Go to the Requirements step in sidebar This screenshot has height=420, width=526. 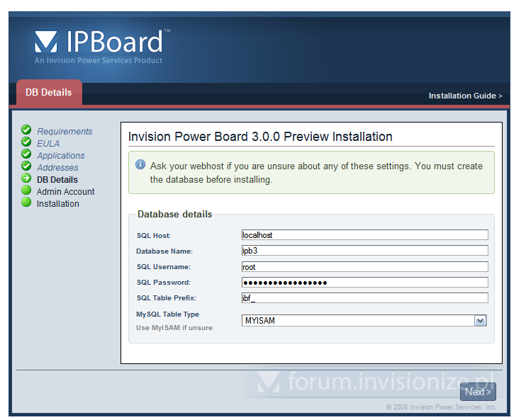[65, 131]
